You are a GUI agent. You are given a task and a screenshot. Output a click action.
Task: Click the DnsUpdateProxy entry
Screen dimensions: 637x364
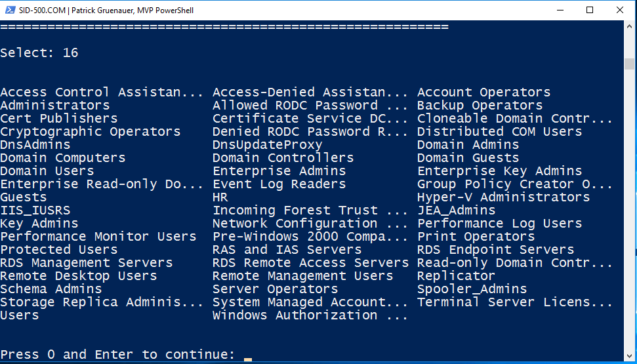267,145
